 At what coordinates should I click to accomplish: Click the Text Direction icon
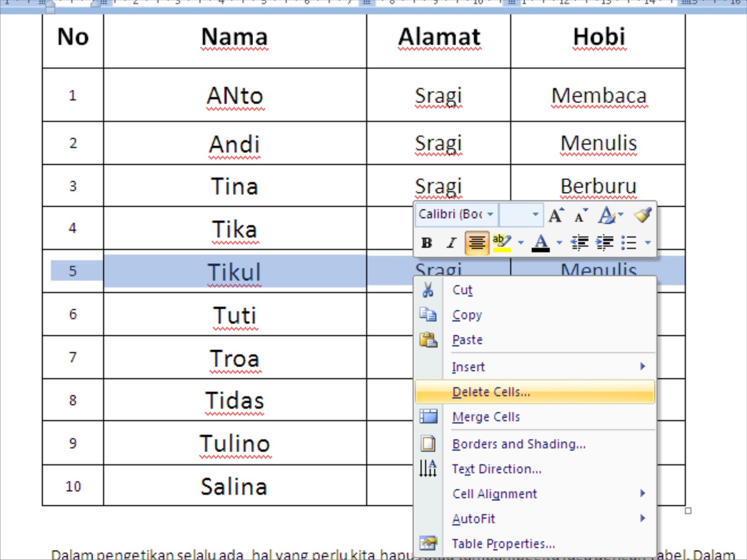[428, 469]
